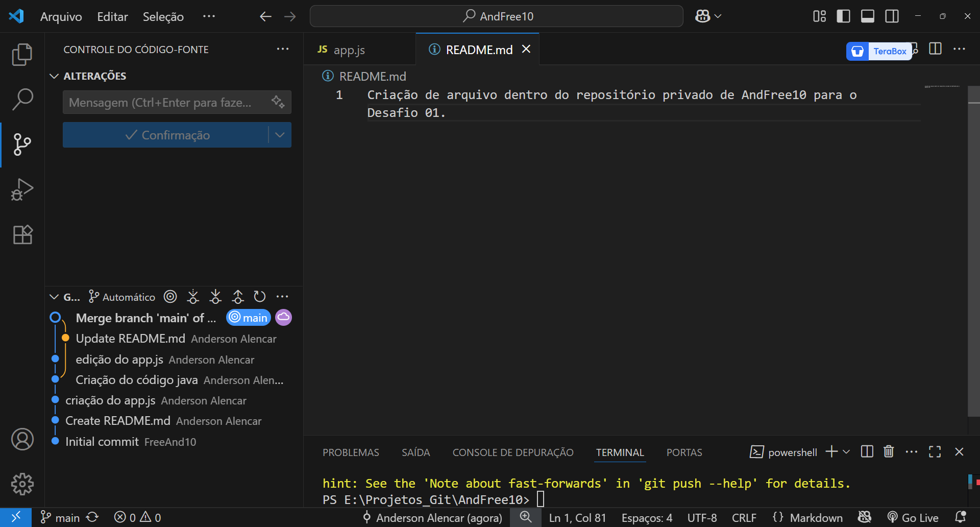Switch to the PROBLEMAS panel tab
This screenshot has height=527, width=980.
coord(351,452)
